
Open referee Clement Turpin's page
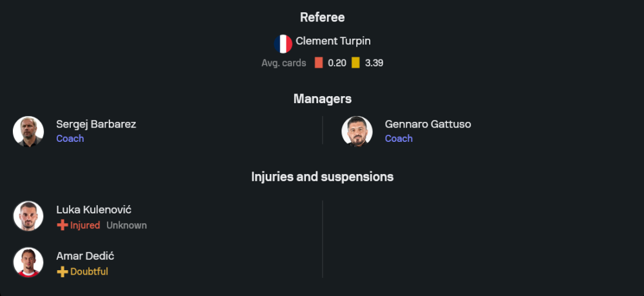[333, 41]
